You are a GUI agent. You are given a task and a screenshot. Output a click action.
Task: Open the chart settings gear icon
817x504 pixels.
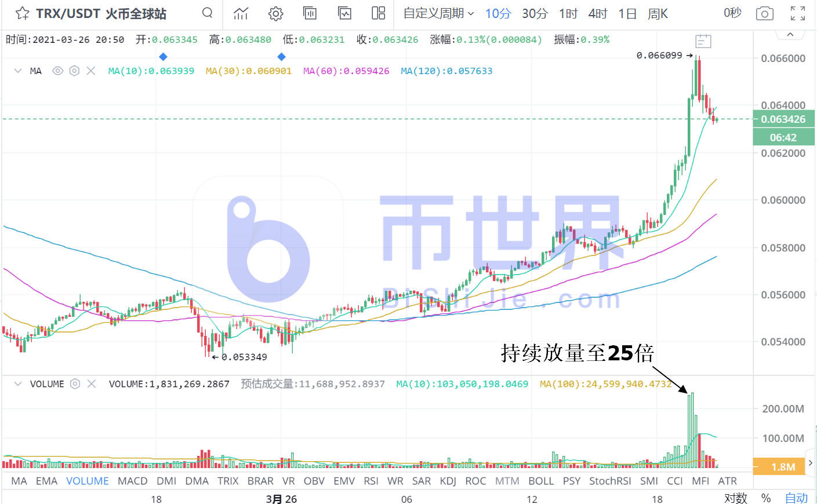(275, 13)
